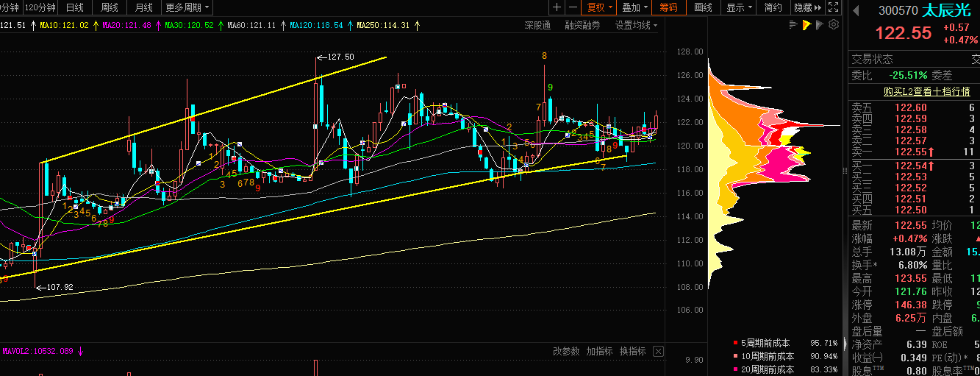Click 最高 price 123.55
This screenshot has height=376, width=980.
(911, 278)
